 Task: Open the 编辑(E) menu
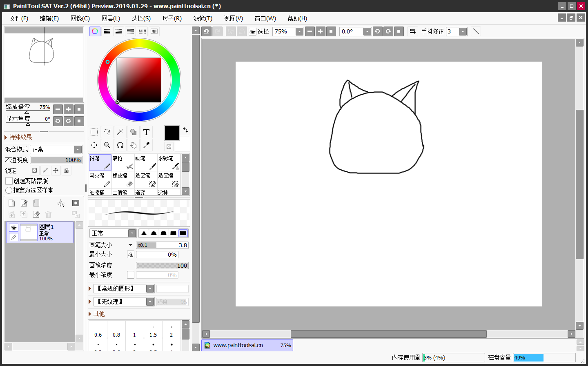click(x=49, y=18)
